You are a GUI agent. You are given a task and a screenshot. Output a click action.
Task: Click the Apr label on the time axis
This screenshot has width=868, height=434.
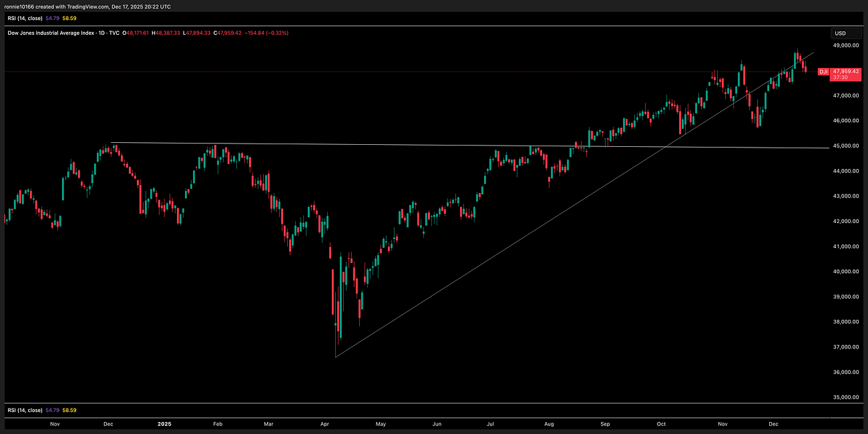(x=324, y=423)
